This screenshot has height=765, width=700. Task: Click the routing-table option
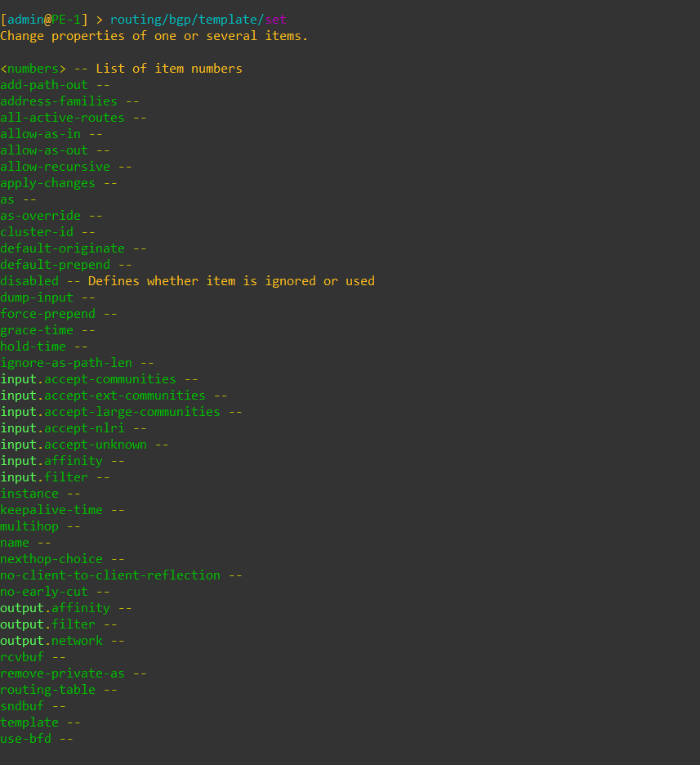click(47, 690)
